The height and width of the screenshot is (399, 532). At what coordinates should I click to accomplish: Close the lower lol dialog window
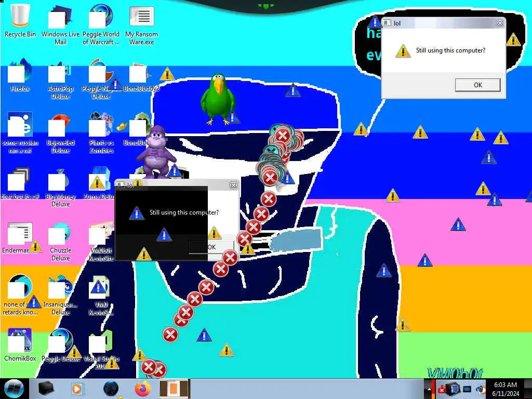[233, 185]
